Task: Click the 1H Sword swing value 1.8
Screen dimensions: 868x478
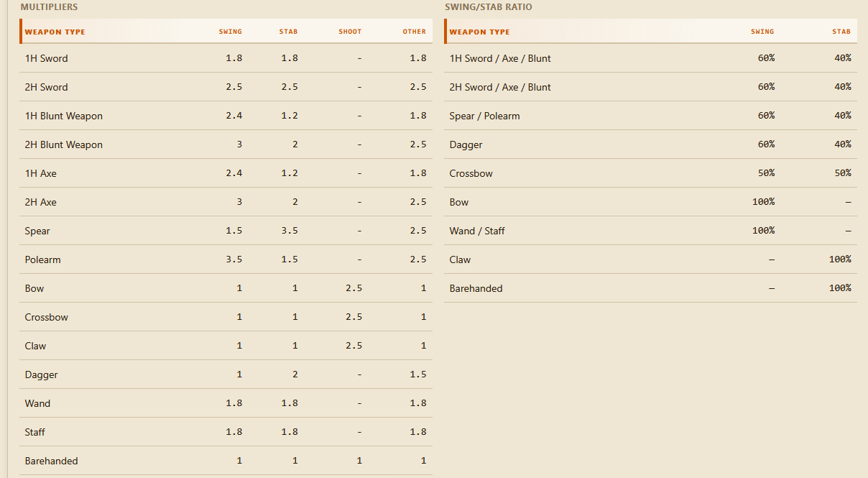Action: [x=234, y=58]
